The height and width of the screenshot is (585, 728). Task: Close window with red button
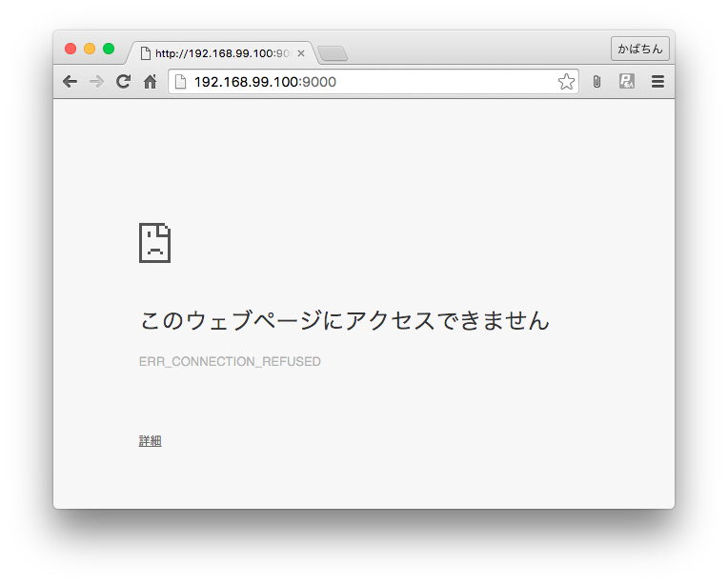(71, 49)
